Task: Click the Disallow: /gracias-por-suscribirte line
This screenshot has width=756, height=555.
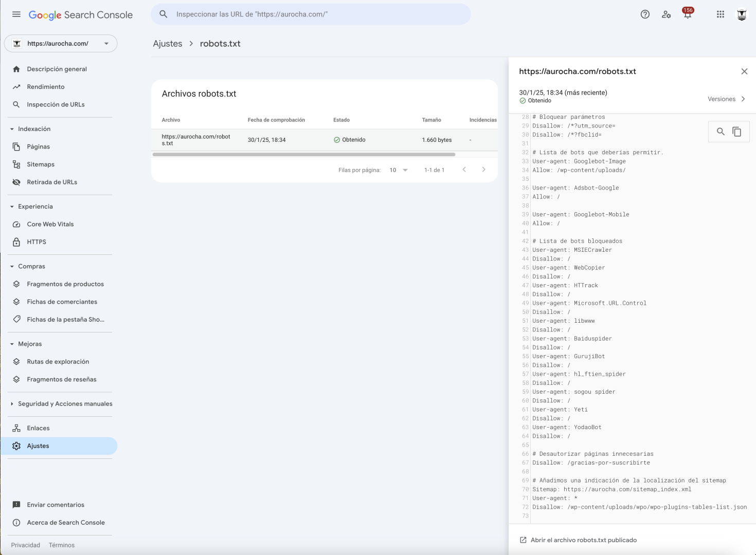Action: [591, 462]
